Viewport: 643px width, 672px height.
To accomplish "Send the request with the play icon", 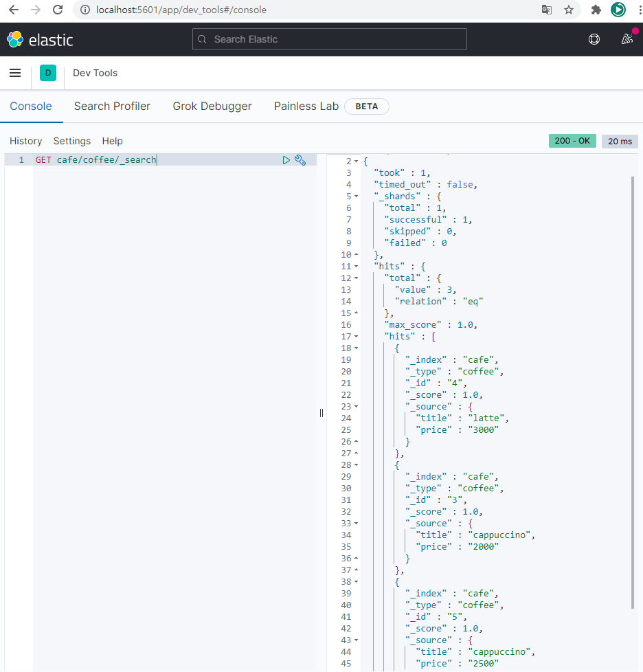I will click(286, 160).
